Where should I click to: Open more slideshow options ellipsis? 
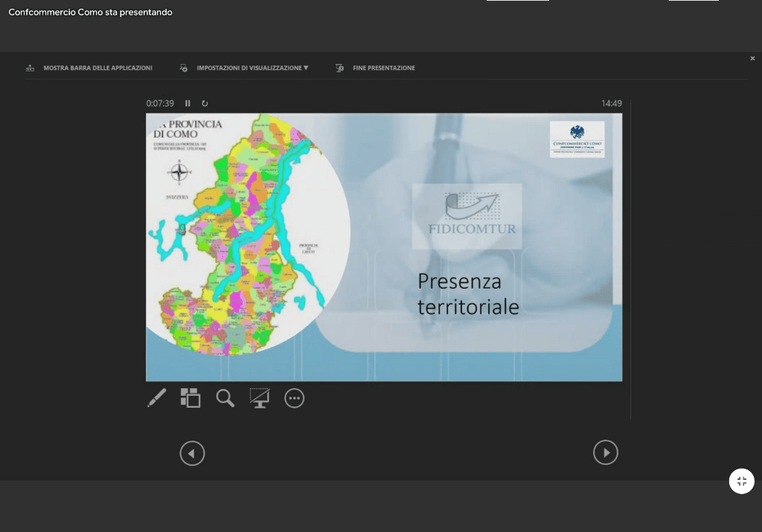point(295,399)
